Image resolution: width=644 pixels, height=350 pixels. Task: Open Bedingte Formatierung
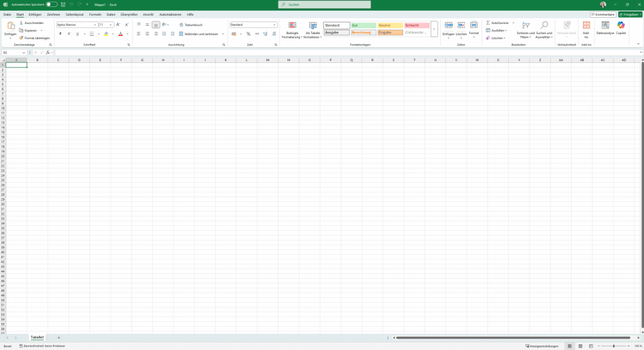click(x=292, y=30)
